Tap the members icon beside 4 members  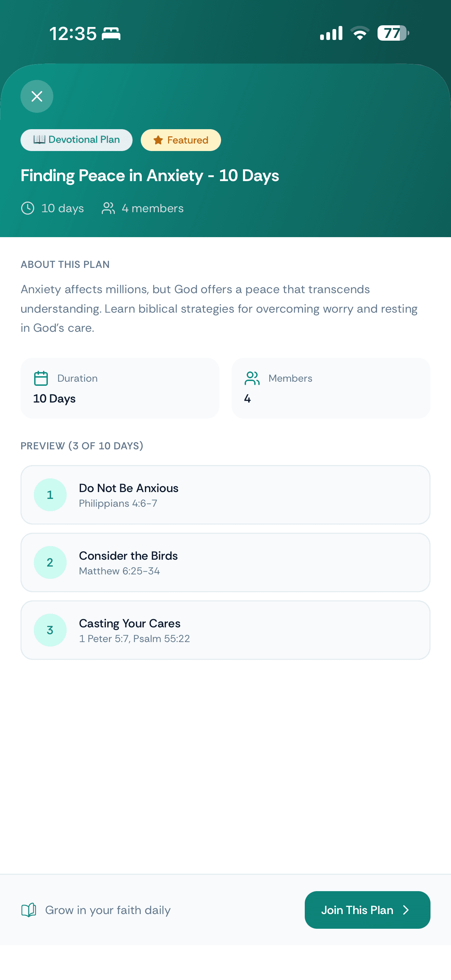pos(109,208)
